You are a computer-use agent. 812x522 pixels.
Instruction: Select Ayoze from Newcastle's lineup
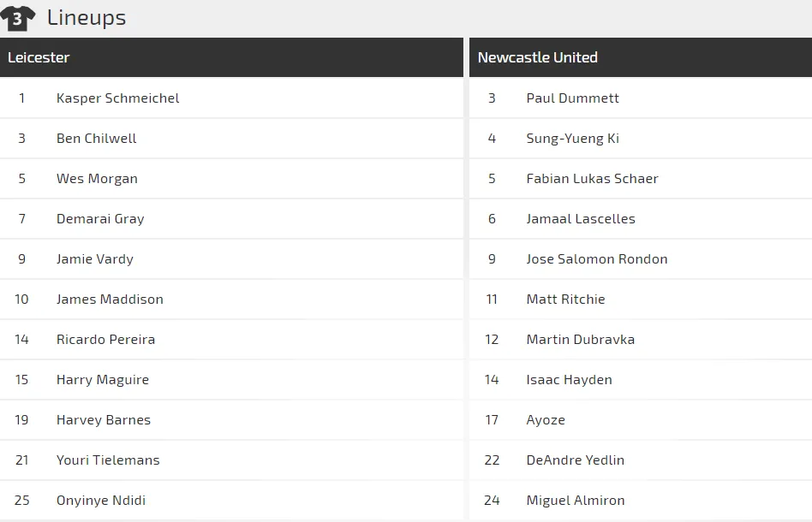(546, 420)
